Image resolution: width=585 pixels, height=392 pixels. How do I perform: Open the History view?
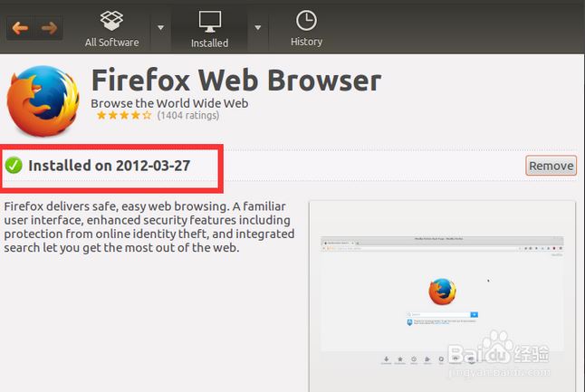(x=306, y=29)
